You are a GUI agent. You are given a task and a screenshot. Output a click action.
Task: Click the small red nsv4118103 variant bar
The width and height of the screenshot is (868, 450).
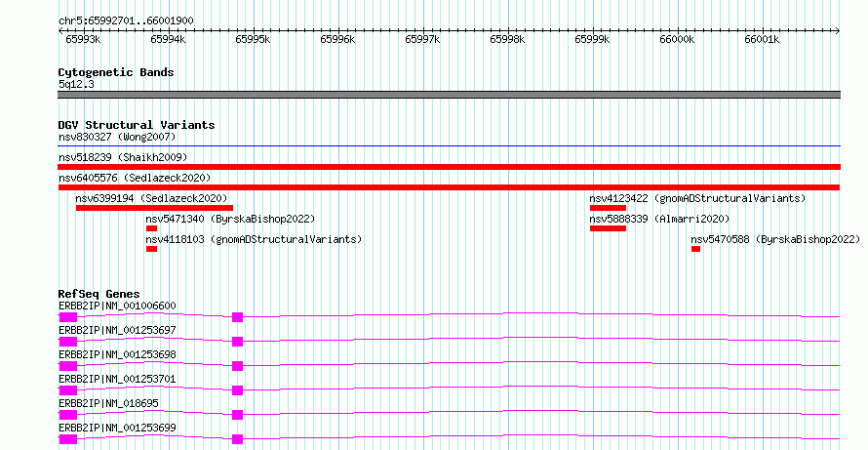click(x=152, y=249)
